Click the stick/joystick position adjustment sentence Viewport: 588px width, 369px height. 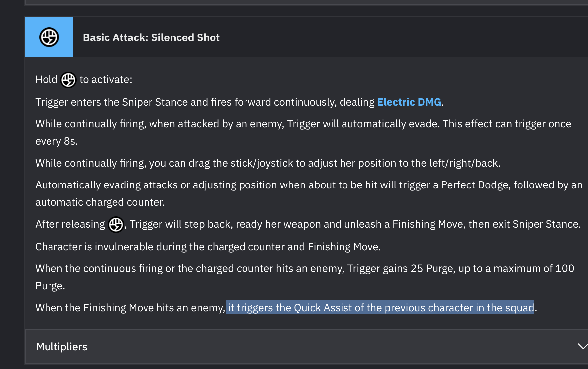[x=268, y=163]
